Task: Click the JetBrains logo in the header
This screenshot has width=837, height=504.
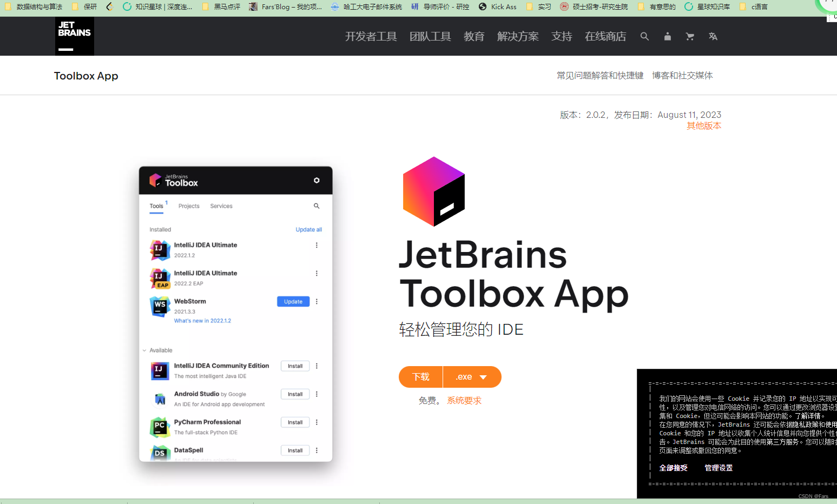Action: tap(75, 36)
